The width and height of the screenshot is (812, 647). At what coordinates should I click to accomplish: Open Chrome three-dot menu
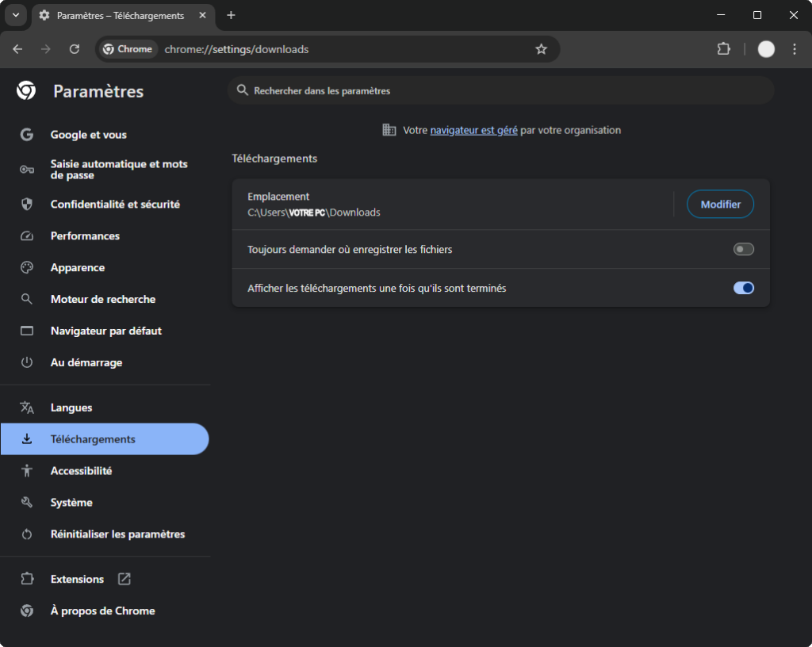(x=795, y=49)
